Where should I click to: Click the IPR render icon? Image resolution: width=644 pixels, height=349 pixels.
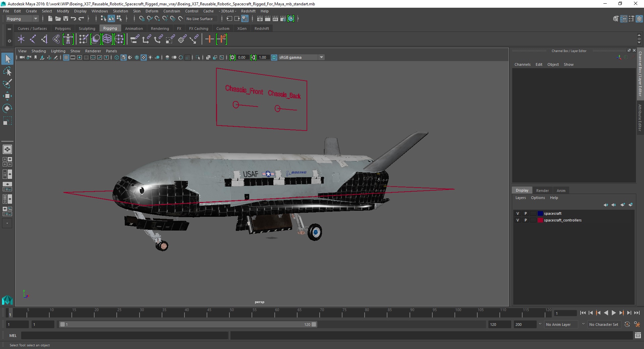point(275,19)
